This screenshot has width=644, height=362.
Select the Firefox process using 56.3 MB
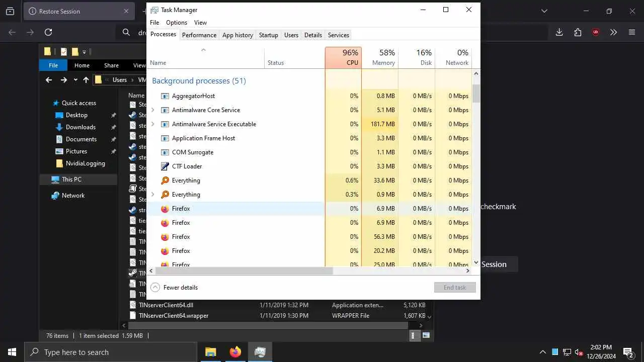[309, 237]
